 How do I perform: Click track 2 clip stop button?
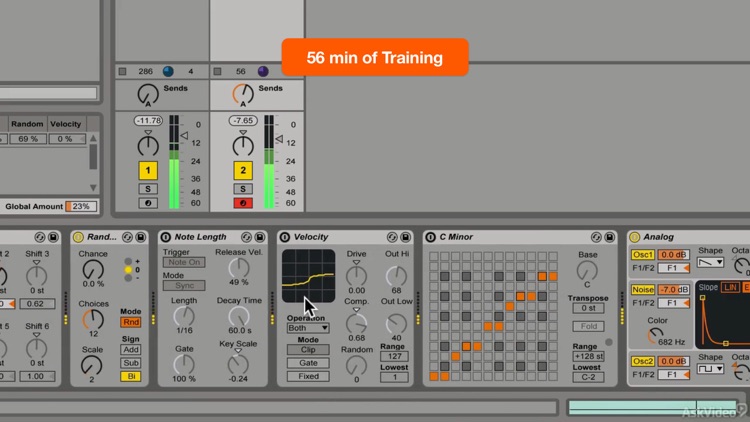click(x=218, y=71)
